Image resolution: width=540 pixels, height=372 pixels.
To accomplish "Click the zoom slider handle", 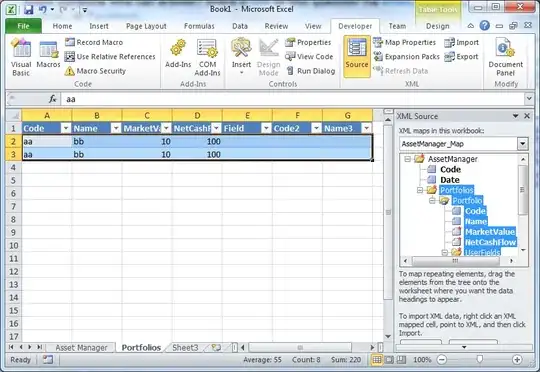I will coord(479,360).
